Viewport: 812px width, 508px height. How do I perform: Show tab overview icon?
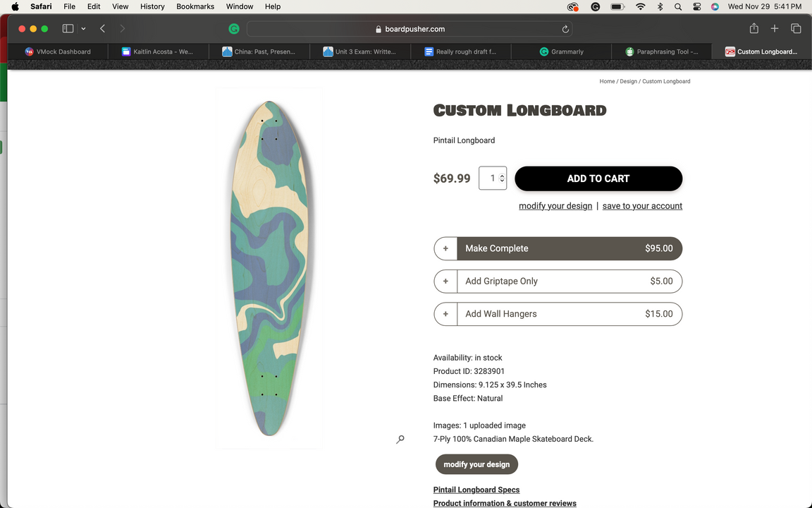pos(796,29)
